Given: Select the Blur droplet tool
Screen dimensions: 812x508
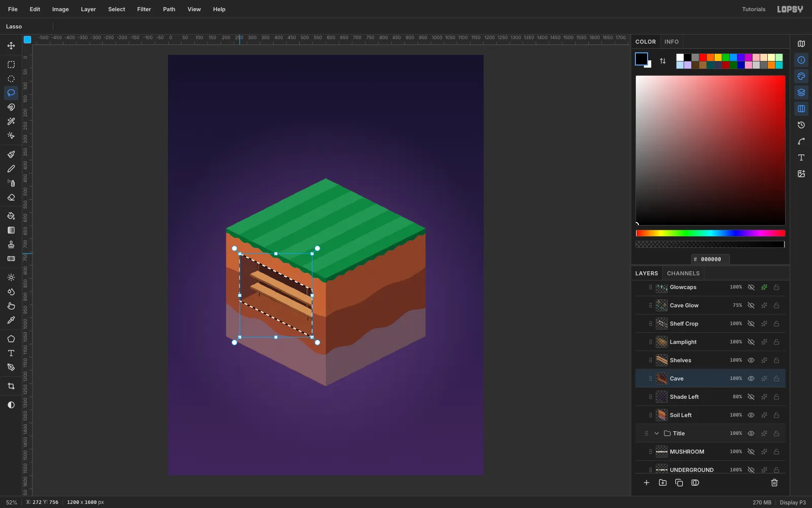Looking at the screenshot, I should click(x=11, y=292).
